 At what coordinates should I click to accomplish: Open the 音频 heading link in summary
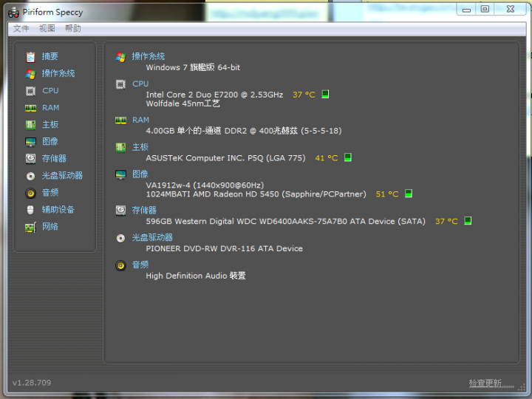pos(140,265)
